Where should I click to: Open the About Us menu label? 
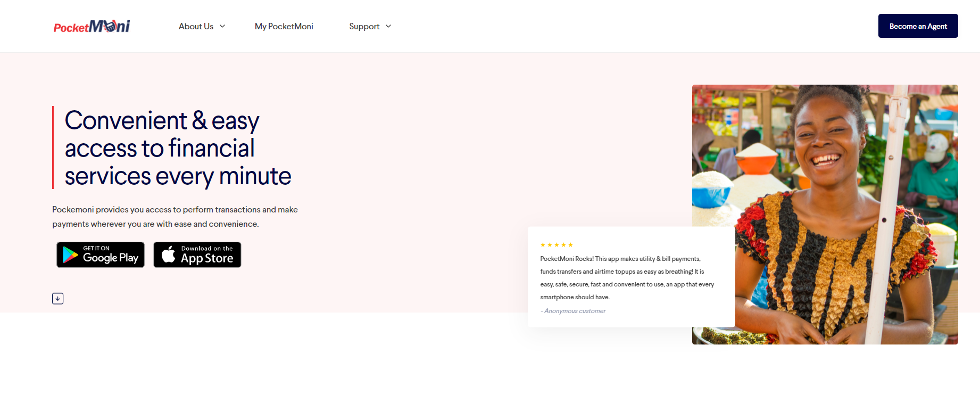coord(196,26)
